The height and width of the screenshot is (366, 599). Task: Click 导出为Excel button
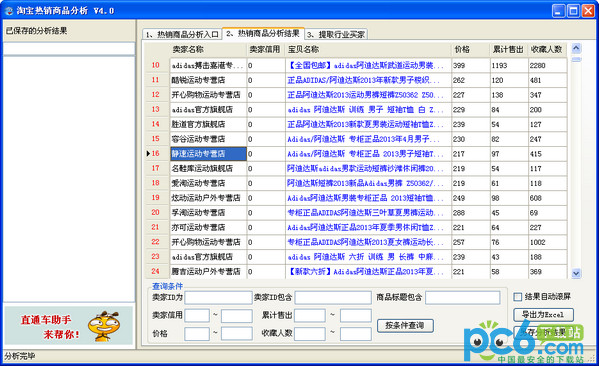[x=543, y=315]
